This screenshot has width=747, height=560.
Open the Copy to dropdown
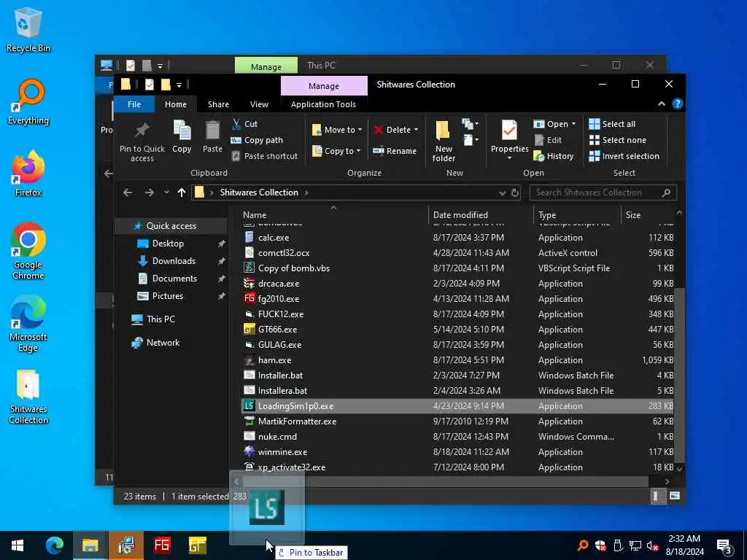click(337, 150)
